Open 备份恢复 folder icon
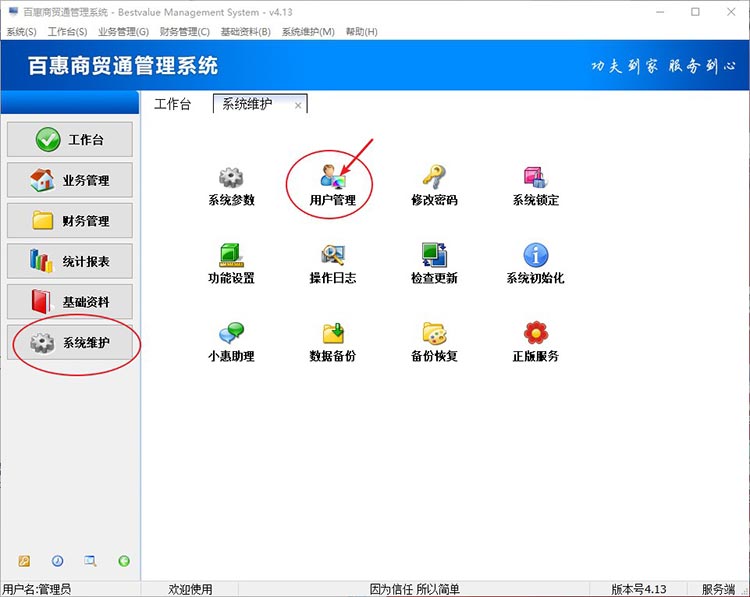 (x=434, y=333)
